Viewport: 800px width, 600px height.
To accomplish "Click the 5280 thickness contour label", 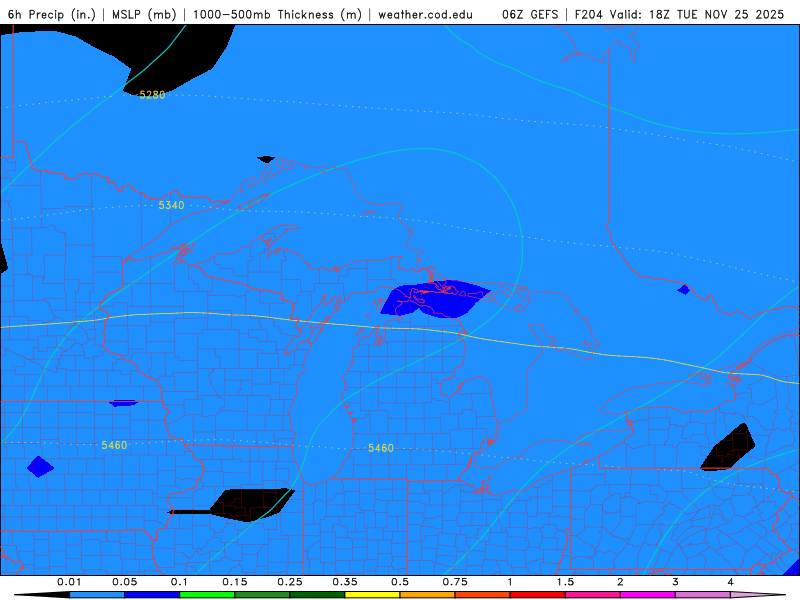I will coord(152,95).
